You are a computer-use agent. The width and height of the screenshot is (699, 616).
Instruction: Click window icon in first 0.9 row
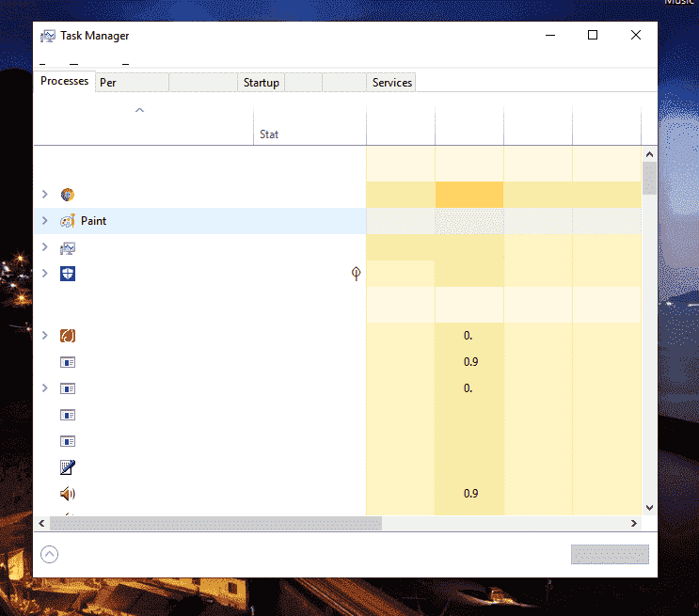tap(68, 362)
